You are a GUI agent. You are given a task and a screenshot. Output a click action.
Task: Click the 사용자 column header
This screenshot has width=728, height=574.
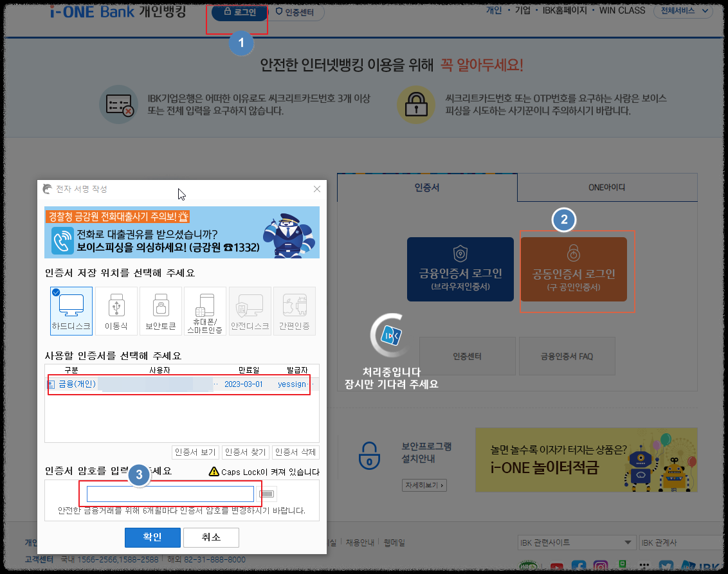[159, 370]
